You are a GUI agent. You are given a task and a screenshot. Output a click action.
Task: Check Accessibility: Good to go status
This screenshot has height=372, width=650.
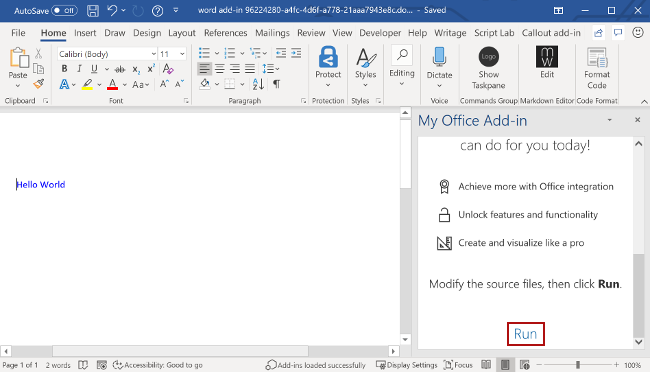(x=158, y=365)
